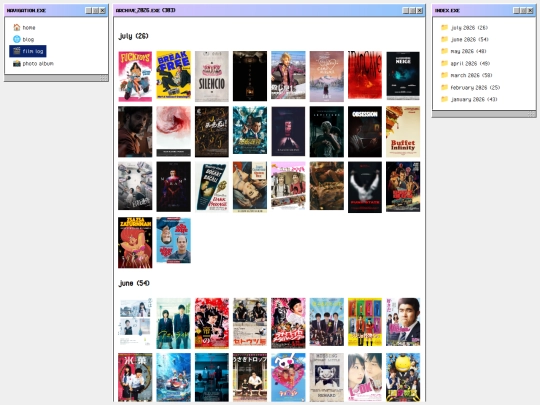Viewport: 540px width, 405px height.
Task: Click the folder icon beside may 2026
Action: 445,51
